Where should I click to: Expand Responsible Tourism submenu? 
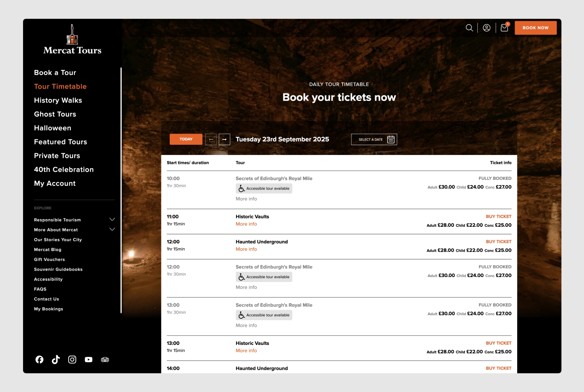coord(112,220)
